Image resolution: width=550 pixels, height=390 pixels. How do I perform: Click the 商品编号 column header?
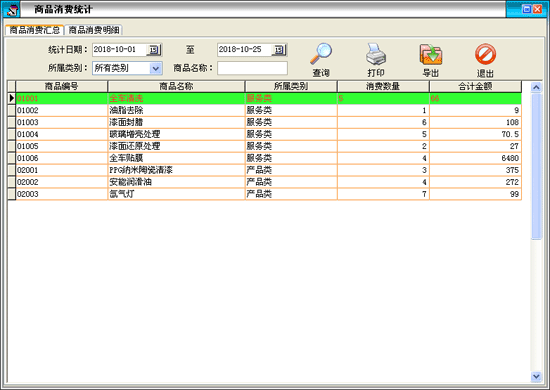pos(62,86)
